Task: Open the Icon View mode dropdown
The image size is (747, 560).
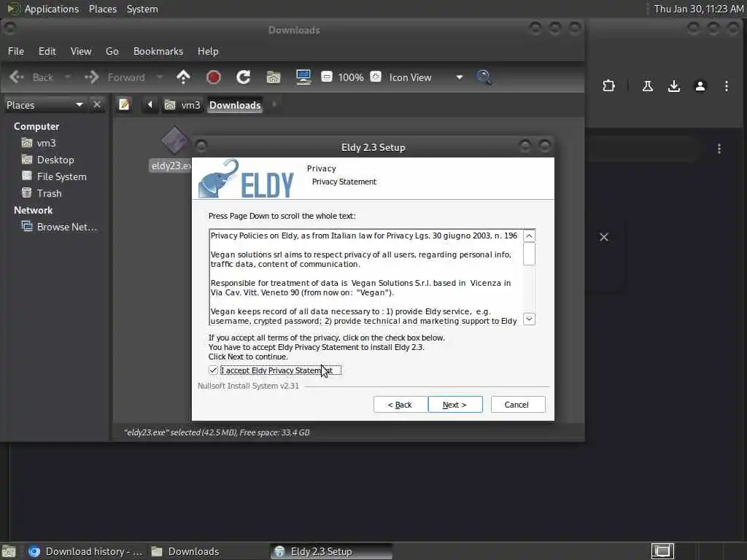Action: pos(425,77)
